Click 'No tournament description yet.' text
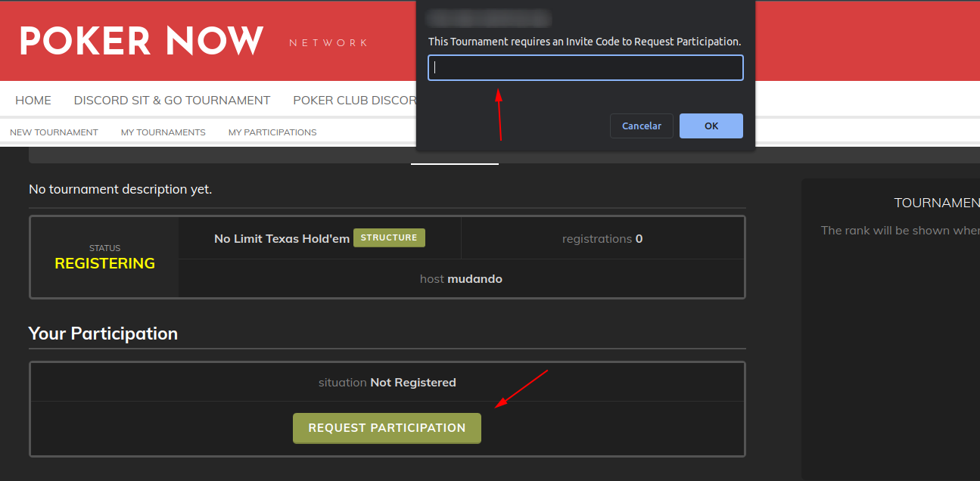980x481 pixels. (x=120, y=189)
